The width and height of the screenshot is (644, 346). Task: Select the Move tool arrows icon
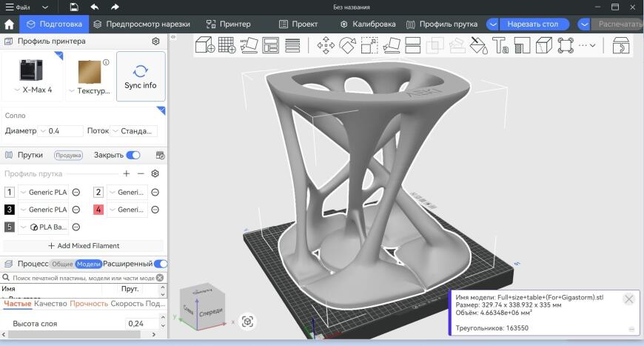(326, 45)
